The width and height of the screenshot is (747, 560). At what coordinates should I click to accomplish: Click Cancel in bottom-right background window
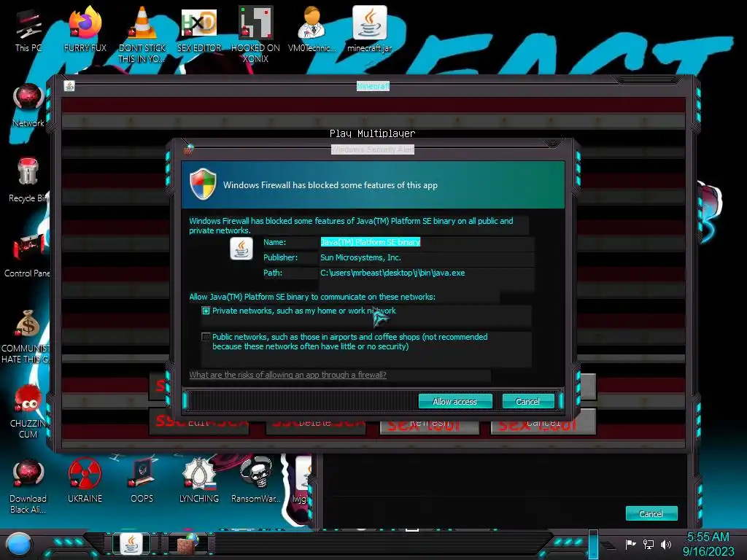[x=651, y=513]
